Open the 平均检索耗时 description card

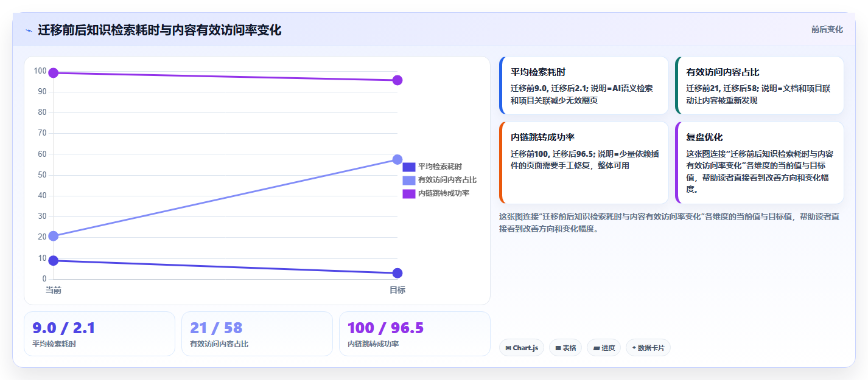tap(584, 86)
